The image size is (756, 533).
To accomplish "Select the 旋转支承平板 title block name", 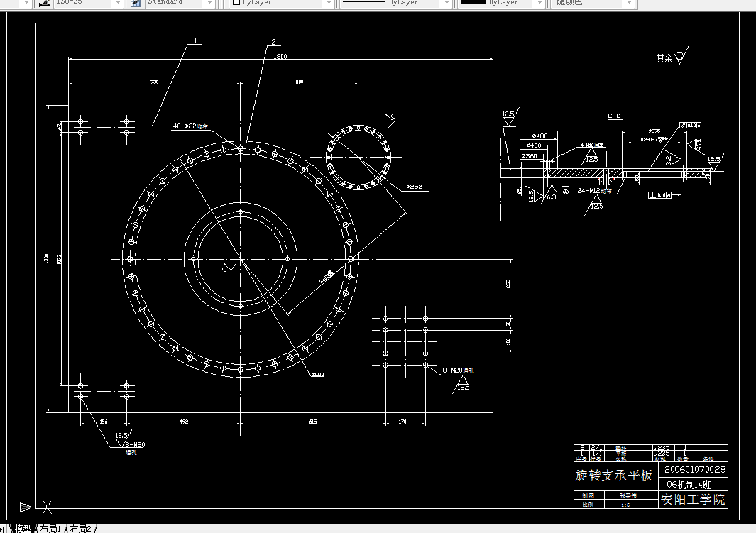I will [x=614, y=476].
